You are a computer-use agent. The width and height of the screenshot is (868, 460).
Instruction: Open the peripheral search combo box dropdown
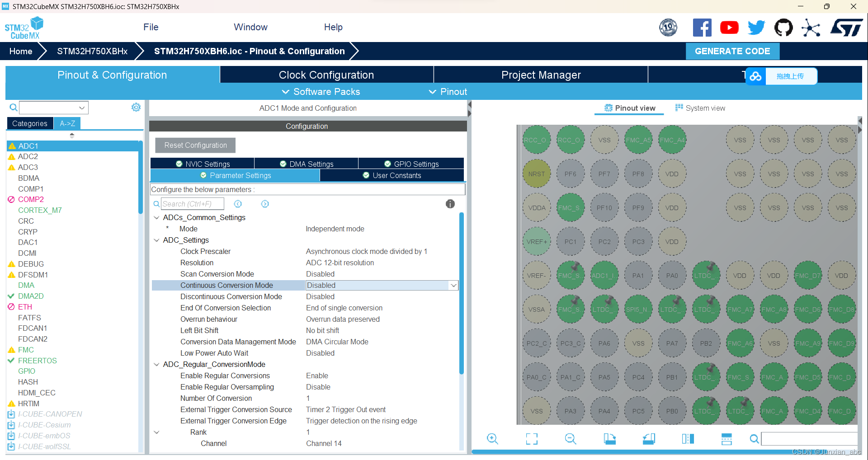(x=82, y=108)
